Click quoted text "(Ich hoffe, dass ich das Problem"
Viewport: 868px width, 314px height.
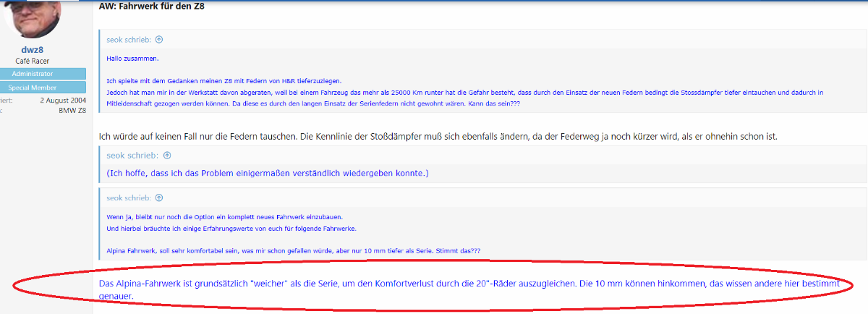(267, 173)
